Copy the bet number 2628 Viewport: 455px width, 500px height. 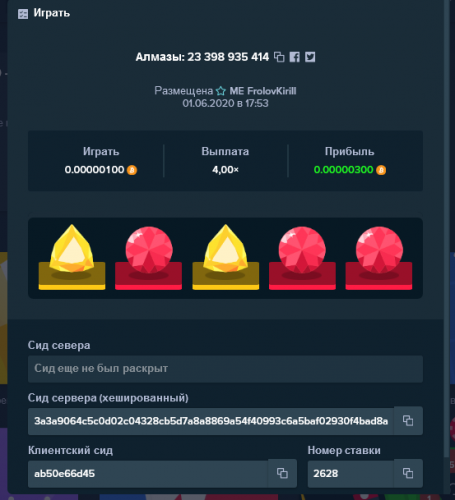[x=408, y=473]
